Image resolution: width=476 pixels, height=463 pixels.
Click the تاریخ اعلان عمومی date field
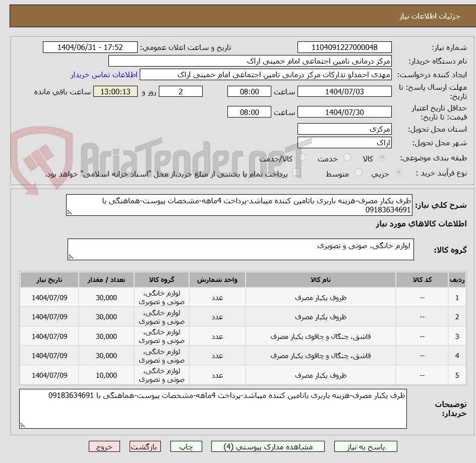point(91,47)
